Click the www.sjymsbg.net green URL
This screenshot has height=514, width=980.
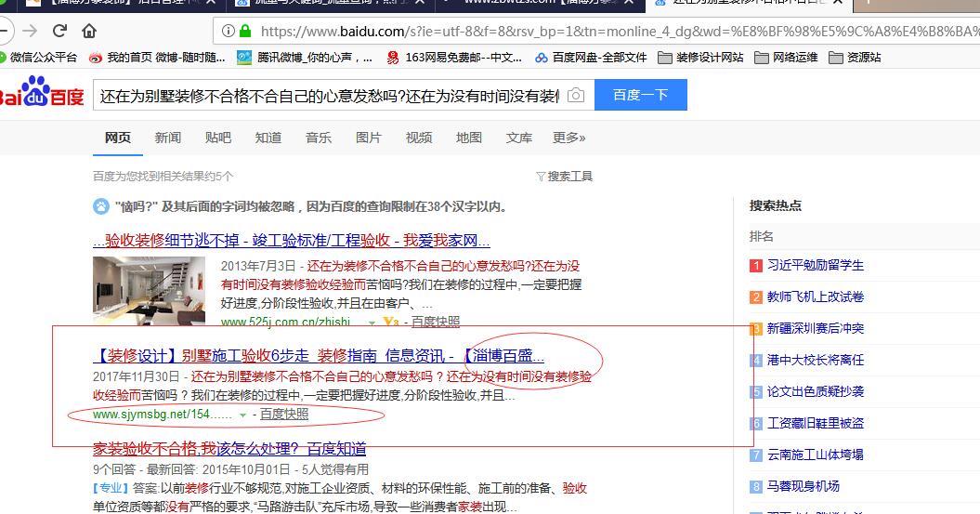[162, 414]
